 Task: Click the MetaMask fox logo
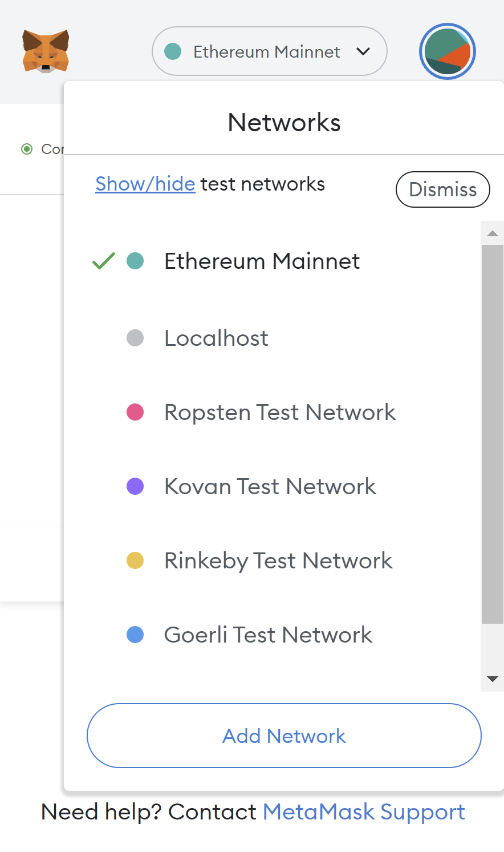tap(46, 51)
